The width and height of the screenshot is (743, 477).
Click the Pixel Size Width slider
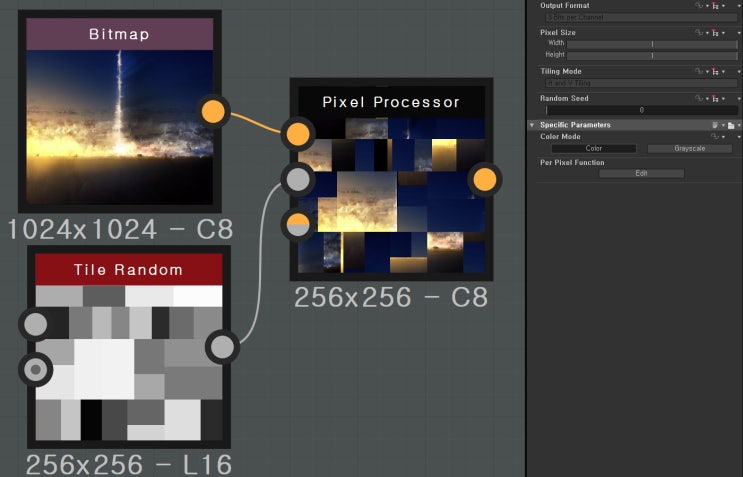tap(652, 44)
